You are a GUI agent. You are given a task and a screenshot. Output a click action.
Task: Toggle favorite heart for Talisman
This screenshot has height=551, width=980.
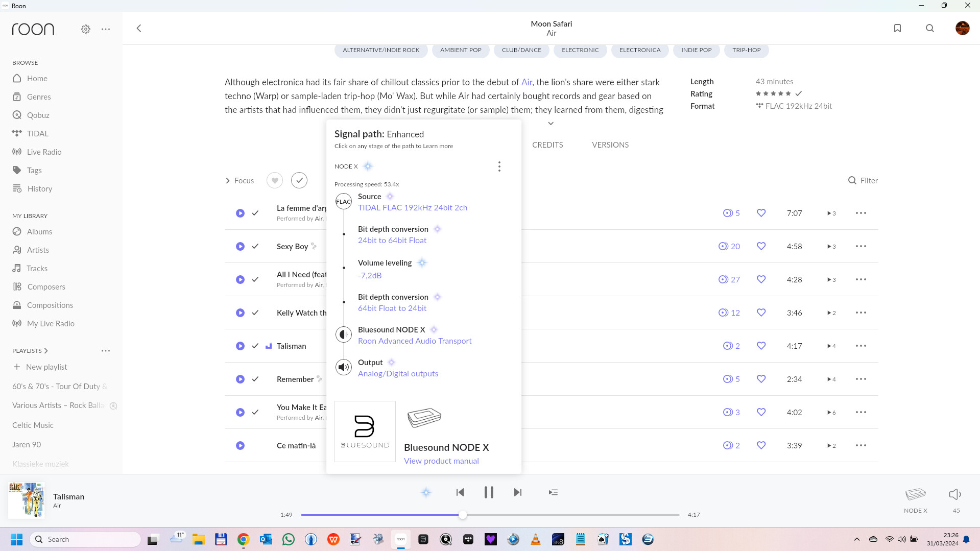(x=761, y=346)
